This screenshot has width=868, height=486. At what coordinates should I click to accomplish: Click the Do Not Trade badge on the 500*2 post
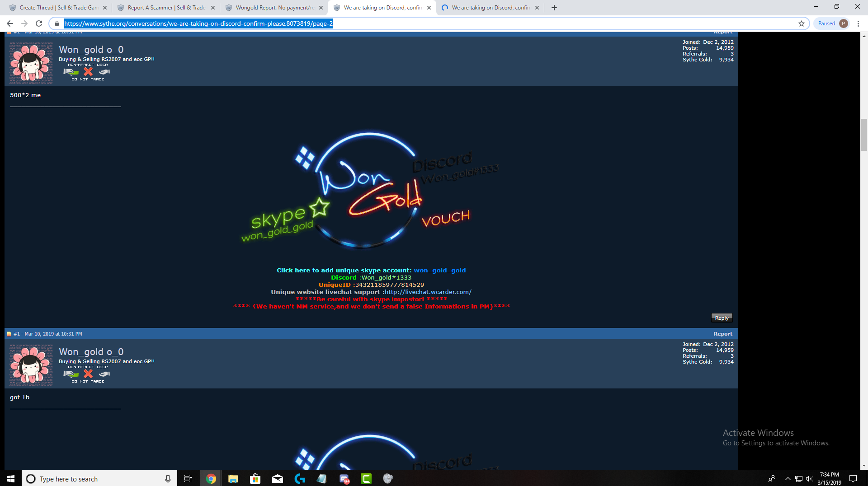88,72
